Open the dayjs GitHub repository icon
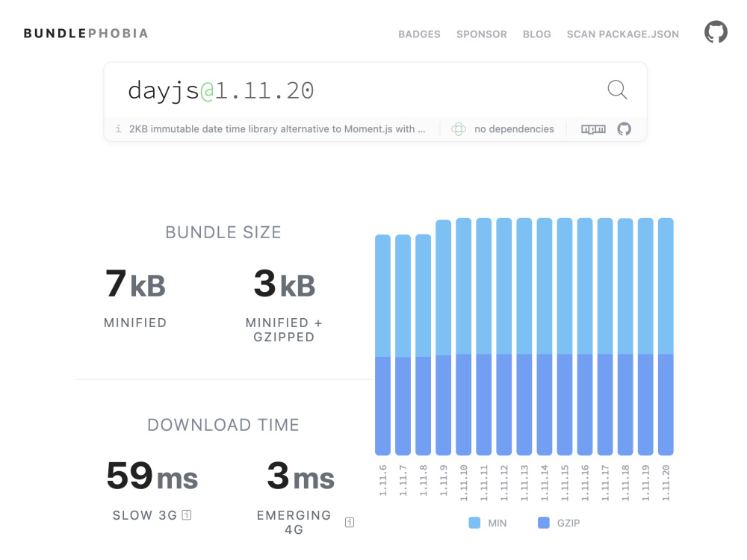Viewport: 747px width, 560px height. (624, 129)
